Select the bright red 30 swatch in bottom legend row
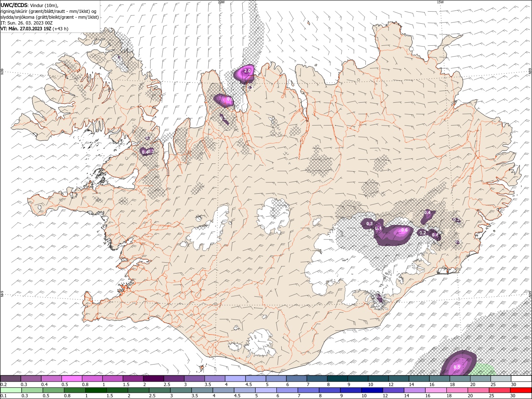This screenshot has width=532, height=399. tap(521, 390)
